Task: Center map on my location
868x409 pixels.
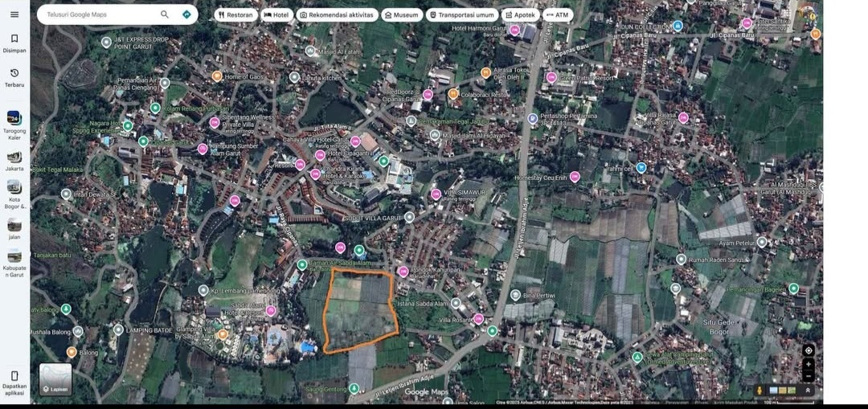Action: click(x=809, y=350)
